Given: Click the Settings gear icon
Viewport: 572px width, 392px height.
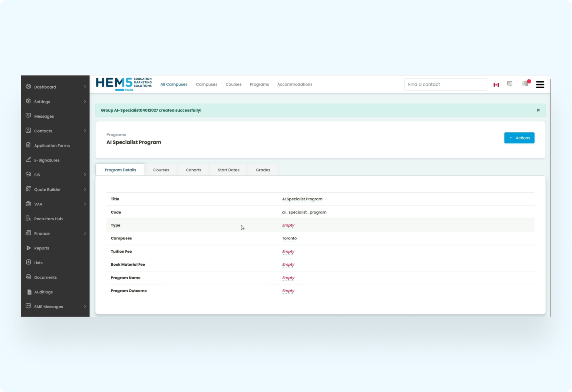Looking at the screenshot, I should pos(28,101).
